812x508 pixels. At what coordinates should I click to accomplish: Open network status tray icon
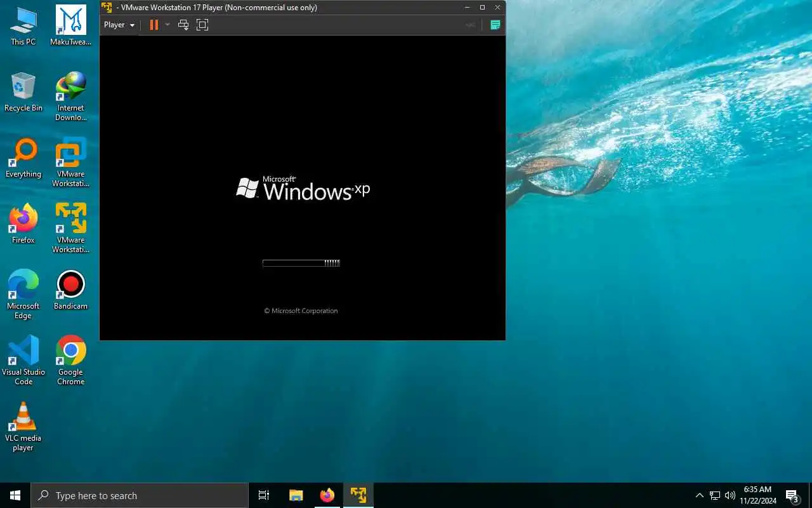click(x=715, y=495)
